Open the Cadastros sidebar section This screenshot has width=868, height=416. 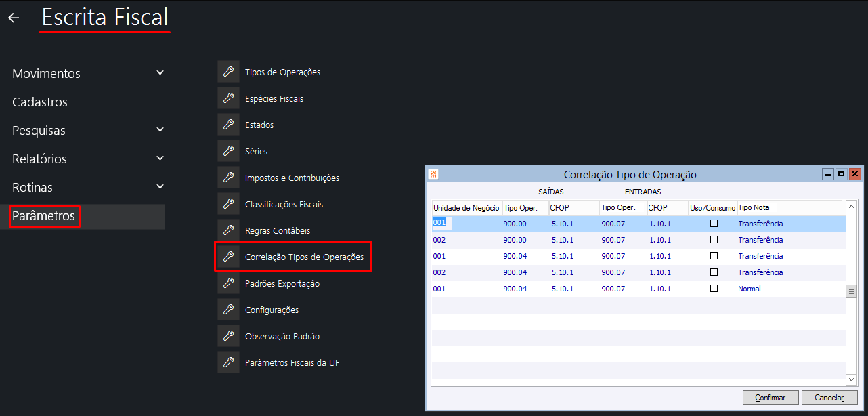pyautogui.click(x=40, y=102)
